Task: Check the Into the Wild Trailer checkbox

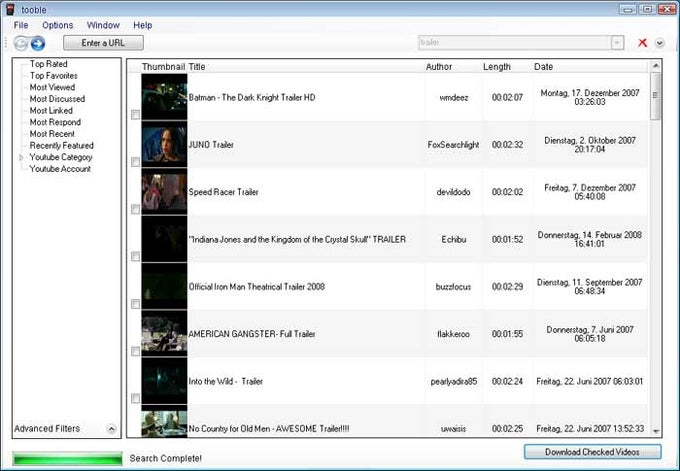Action: (135, 398)
